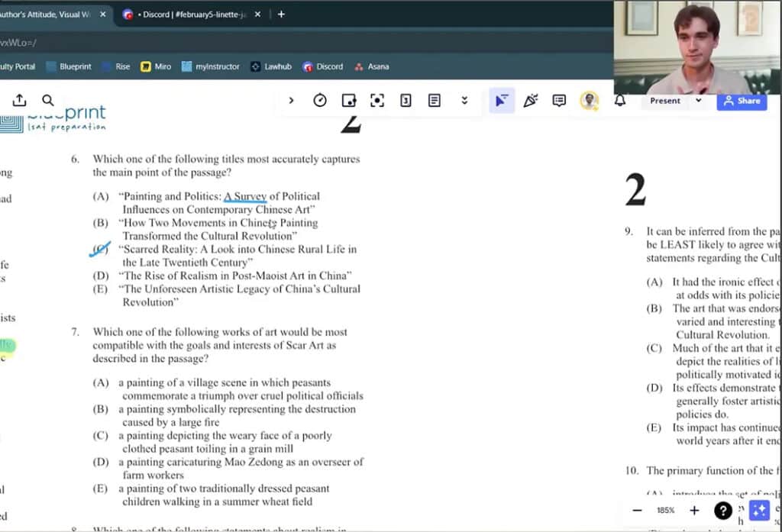
Task: Open the Present dropdown arrow
Action: point(698,101)
